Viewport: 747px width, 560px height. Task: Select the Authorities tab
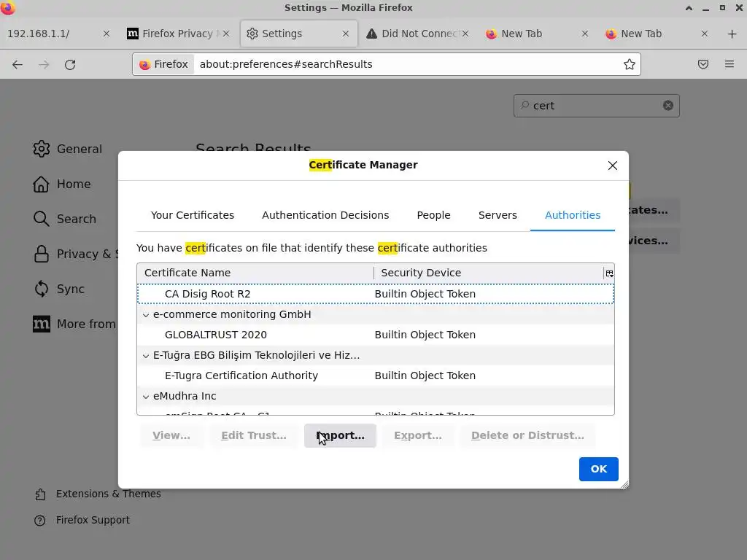tap(572, 215)
